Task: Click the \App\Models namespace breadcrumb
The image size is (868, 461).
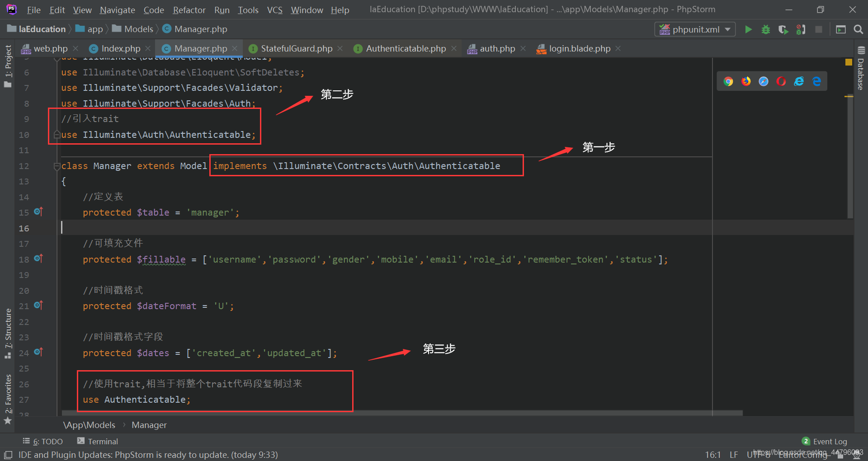Action: click(x=89, y=425)
